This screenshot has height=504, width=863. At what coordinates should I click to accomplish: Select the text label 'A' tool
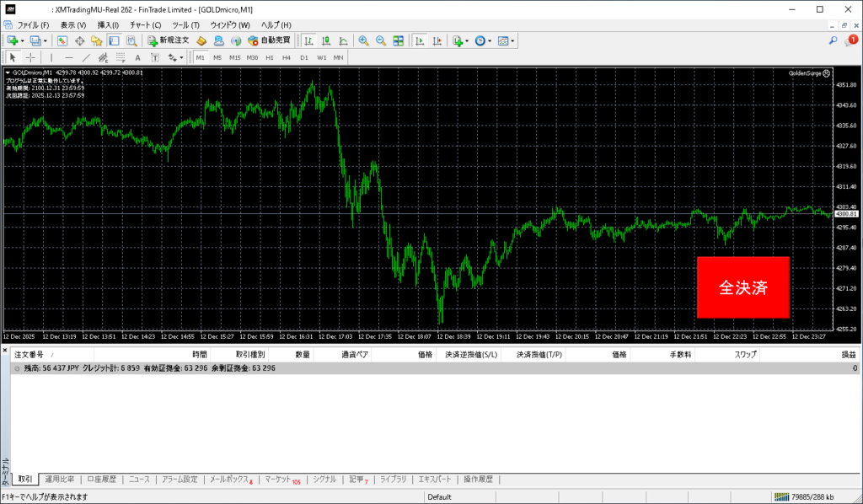[137, 57]
